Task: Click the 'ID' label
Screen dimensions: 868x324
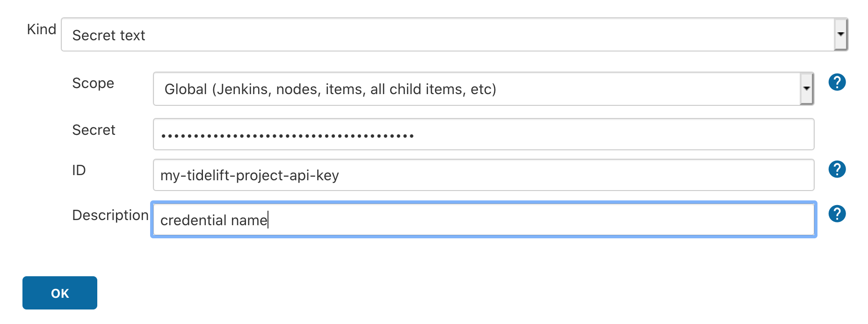Action: coord(79,170)
